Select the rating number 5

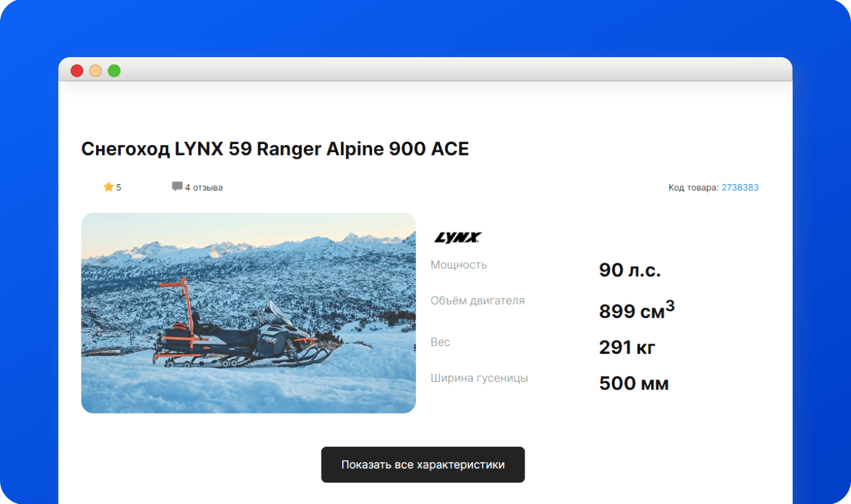click(x=119, y=188)
